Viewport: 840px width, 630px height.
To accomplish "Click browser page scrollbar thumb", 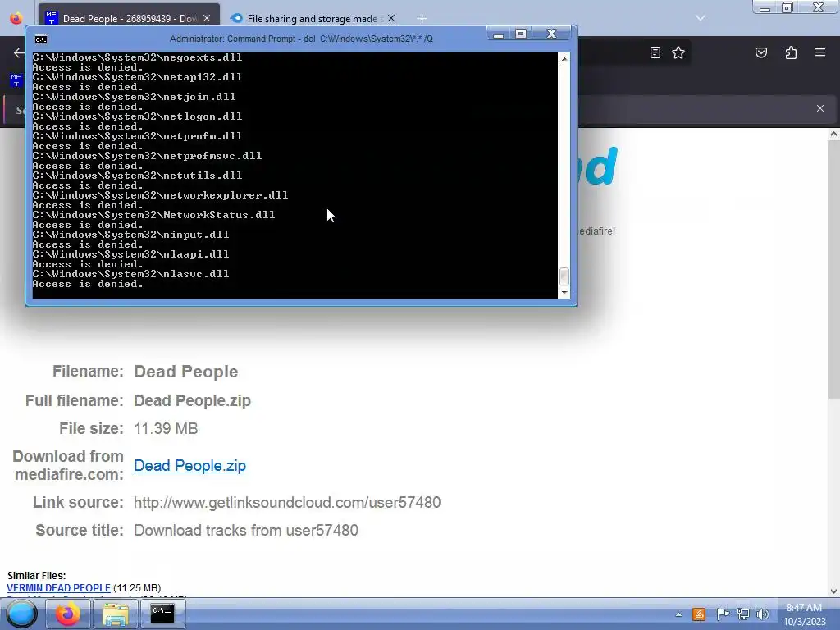I will (833, 269).
